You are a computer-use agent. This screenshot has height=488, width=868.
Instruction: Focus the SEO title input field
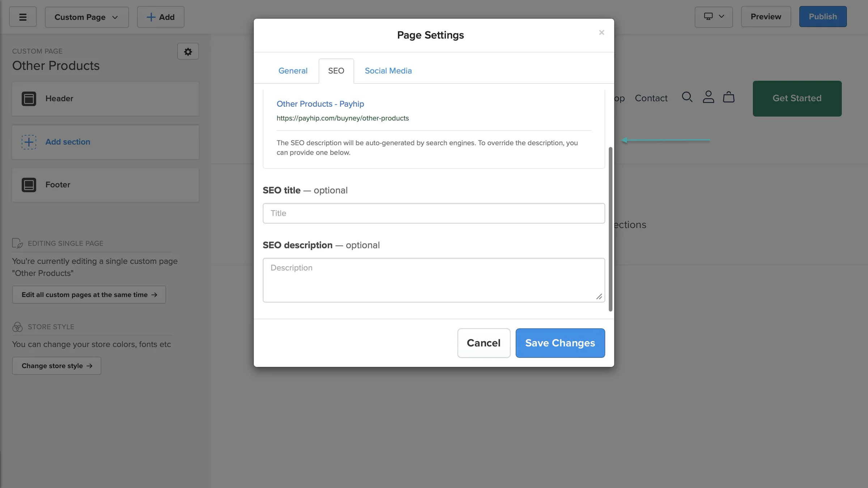click(x=434, y=213)
